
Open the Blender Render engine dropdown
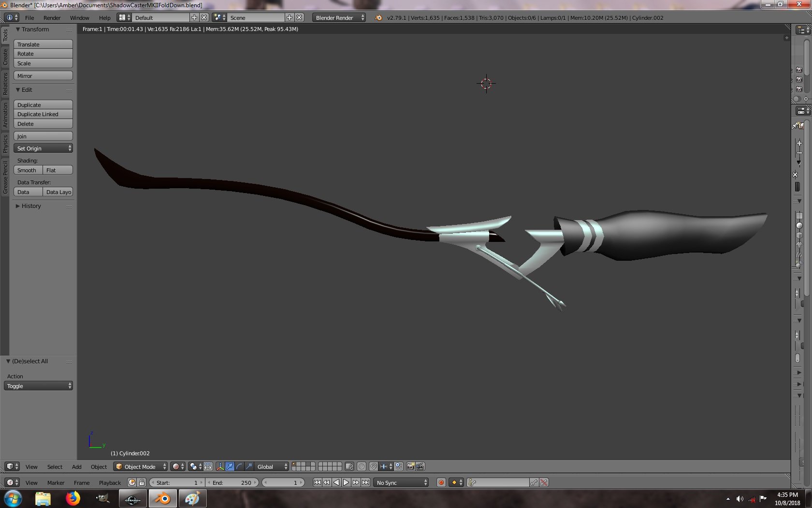pos(339,17)
